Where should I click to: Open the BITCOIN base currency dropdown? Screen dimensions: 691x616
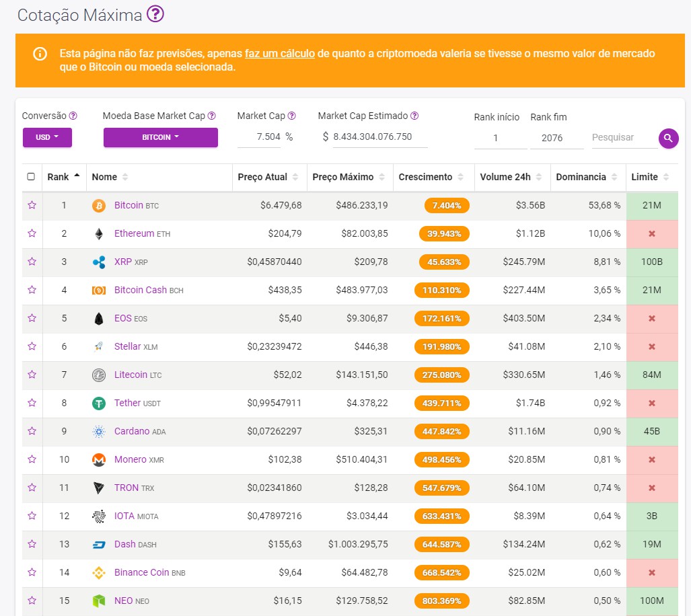click(x=160, y=137)
